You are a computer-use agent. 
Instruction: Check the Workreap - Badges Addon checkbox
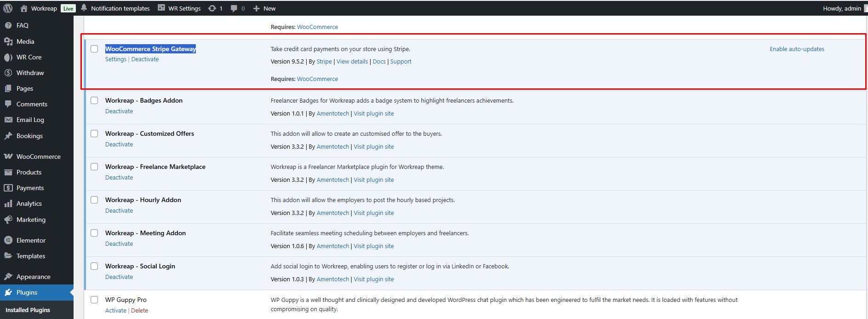(x=94, y=100)
